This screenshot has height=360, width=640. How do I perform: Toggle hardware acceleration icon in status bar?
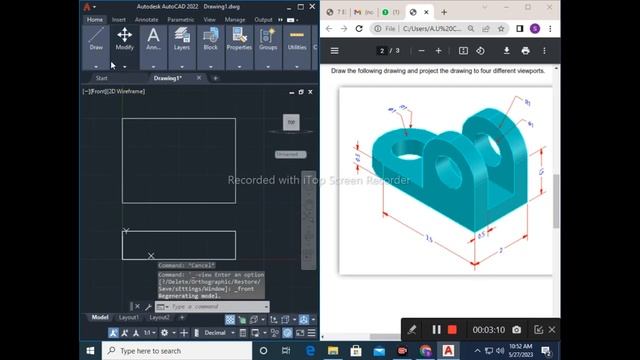287,333
